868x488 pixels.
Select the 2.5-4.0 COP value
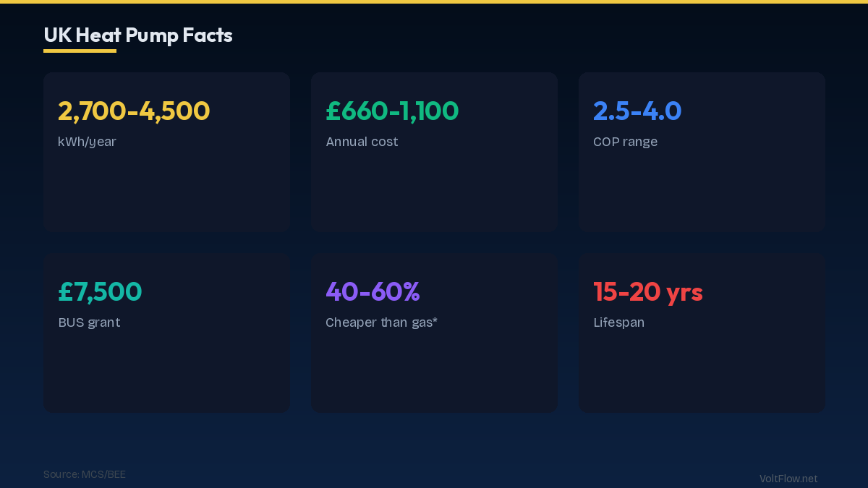pos(637,111)
